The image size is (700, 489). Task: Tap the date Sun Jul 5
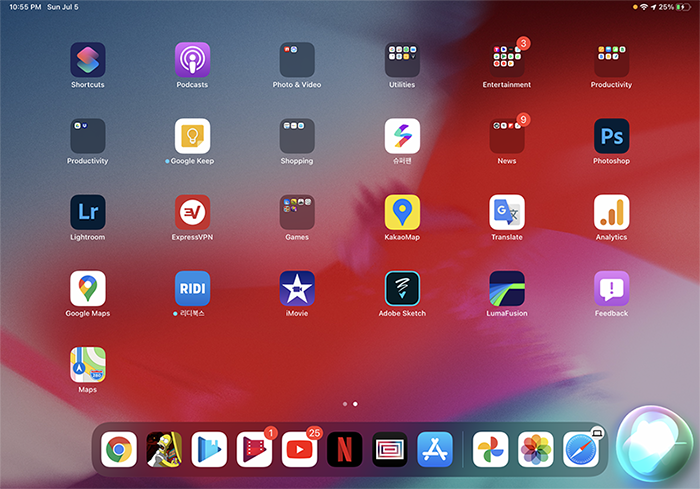pyautogui.click(x=63, y=7)
